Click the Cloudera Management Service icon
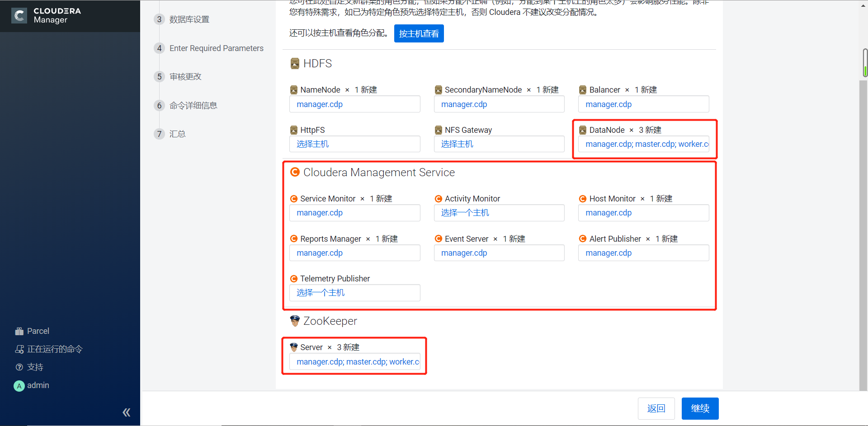This screenshot has height=426, width=868. click(295, 172)
